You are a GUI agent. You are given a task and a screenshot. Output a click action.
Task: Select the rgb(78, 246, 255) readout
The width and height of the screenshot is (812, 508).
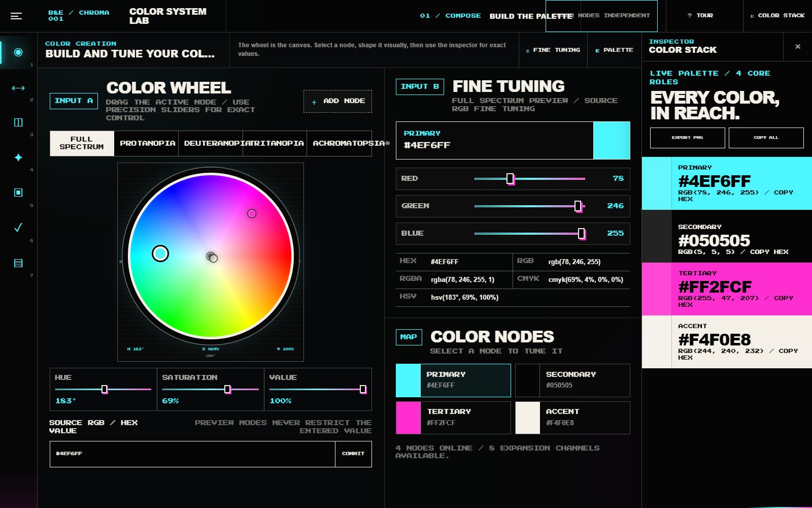[x=574, y=262]
